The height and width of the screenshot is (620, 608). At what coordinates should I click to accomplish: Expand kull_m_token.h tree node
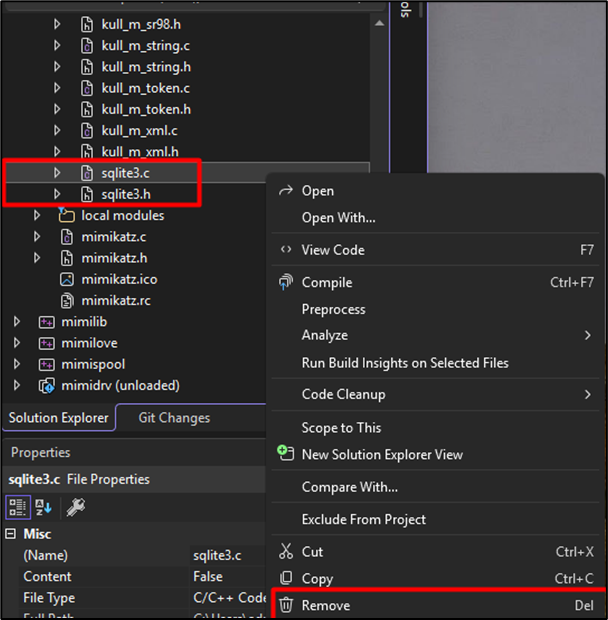[57, 109]
